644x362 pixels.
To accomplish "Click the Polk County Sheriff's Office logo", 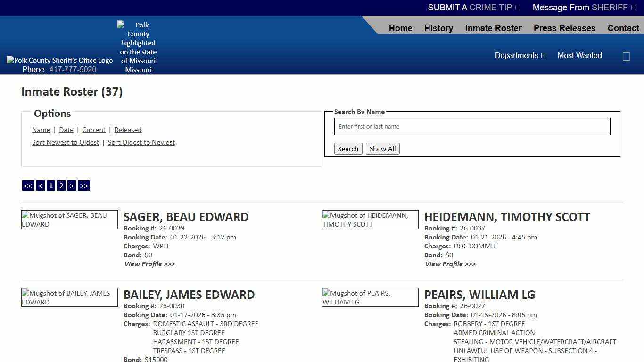I will click(59, 60).
